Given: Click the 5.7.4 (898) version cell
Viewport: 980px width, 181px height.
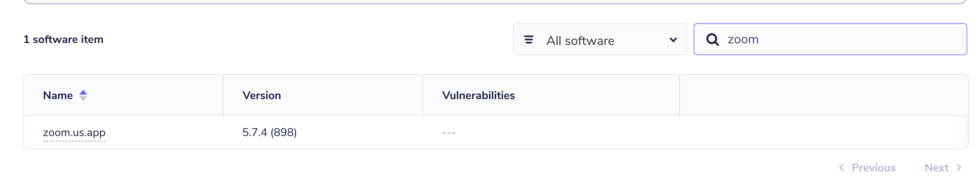Looking at the screenshot, I should 269,133.
